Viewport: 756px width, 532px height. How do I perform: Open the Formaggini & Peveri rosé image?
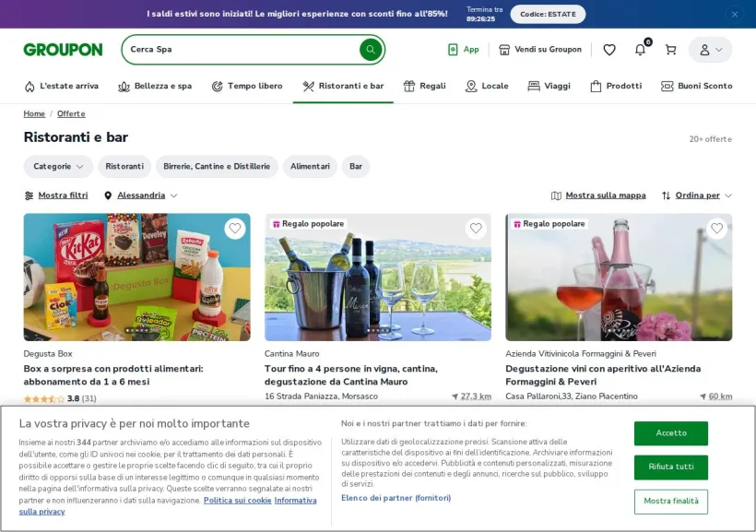click(x=619, y=278)
